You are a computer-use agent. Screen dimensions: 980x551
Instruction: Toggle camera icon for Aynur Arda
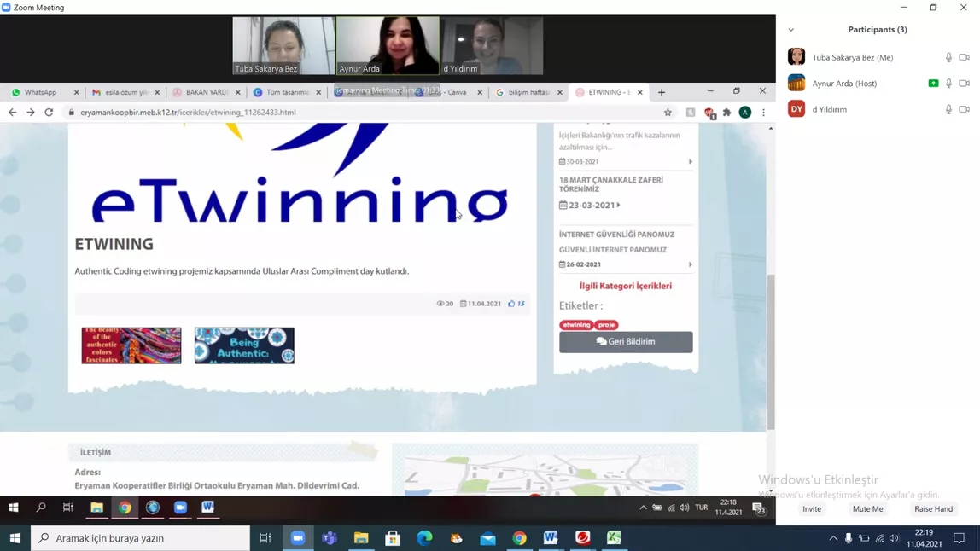tap(965, 83)
